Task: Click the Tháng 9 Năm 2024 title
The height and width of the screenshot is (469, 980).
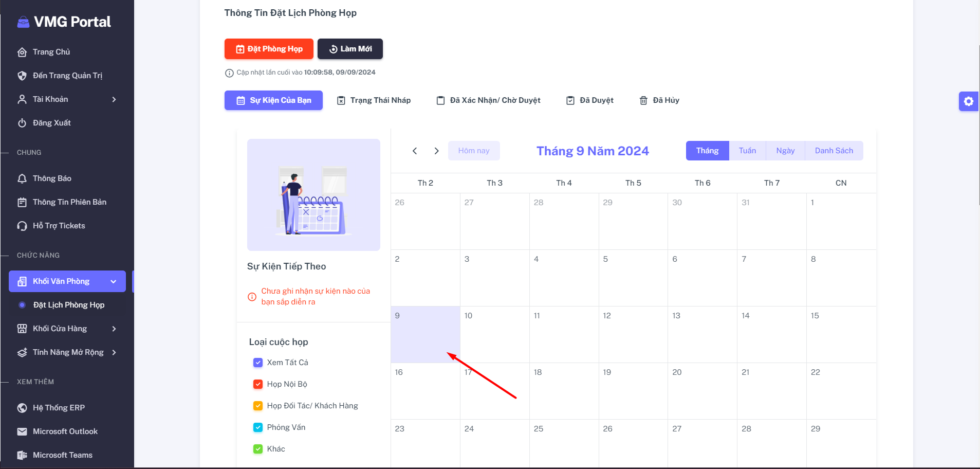Action: pyautogui.click(x=593, y=151)
